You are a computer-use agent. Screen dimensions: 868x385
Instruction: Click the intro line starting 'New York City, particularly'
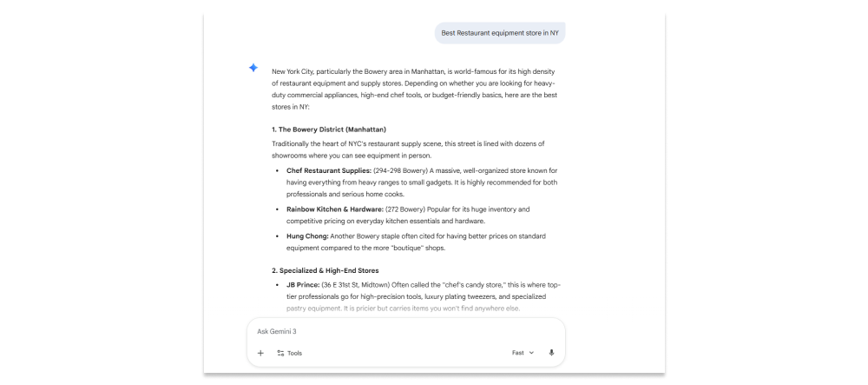pyautogui.click(x=413, y=71)
